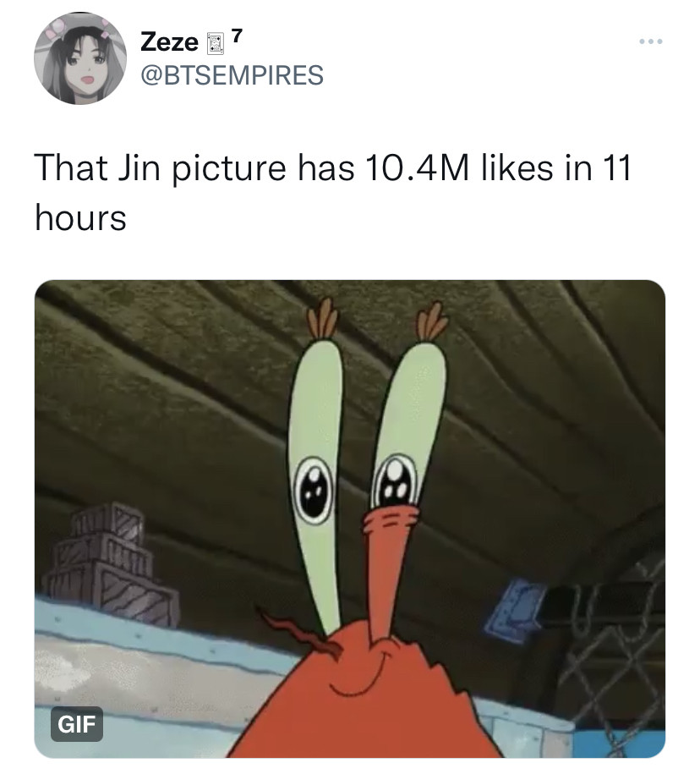Open the Mr. Krabs GIF media
700x774 pixels.
pos(350,519)
